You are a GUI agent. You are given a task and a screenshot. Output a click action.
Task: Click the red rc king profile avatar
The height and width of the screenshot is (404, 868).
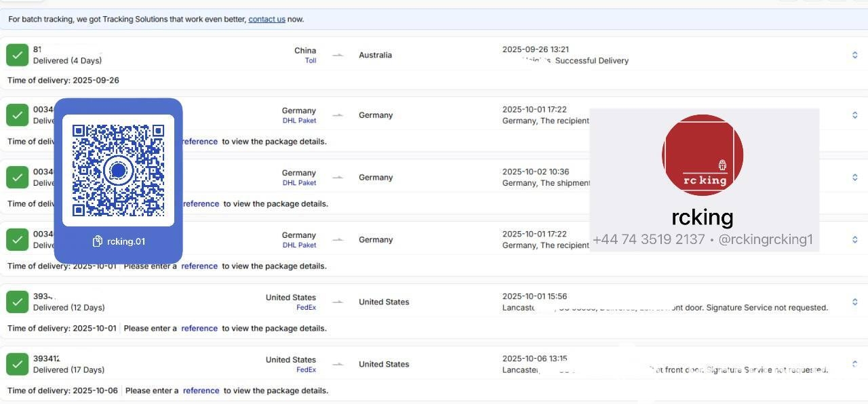(x=702, y=155)
